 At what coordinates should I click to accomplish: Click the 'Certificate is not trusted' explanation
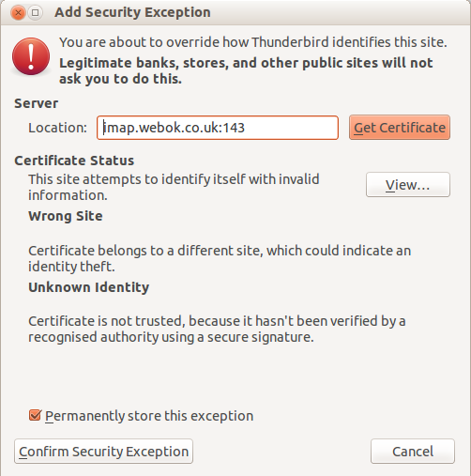217,329
